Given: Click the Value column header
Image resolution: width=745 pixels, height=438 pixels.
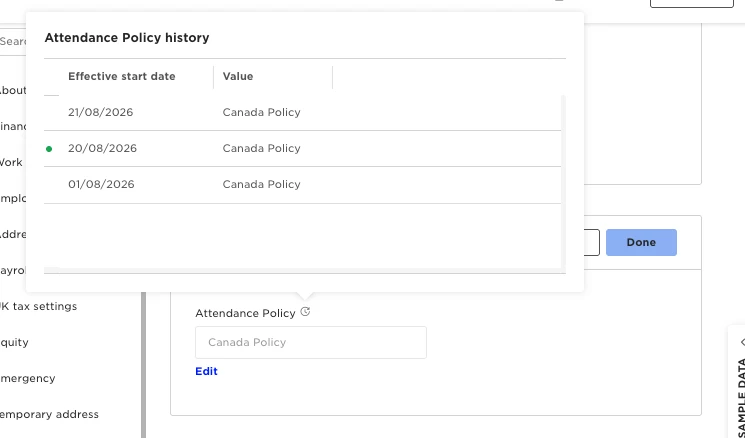Looking at the screenshot, I should [x=238, y=76].
